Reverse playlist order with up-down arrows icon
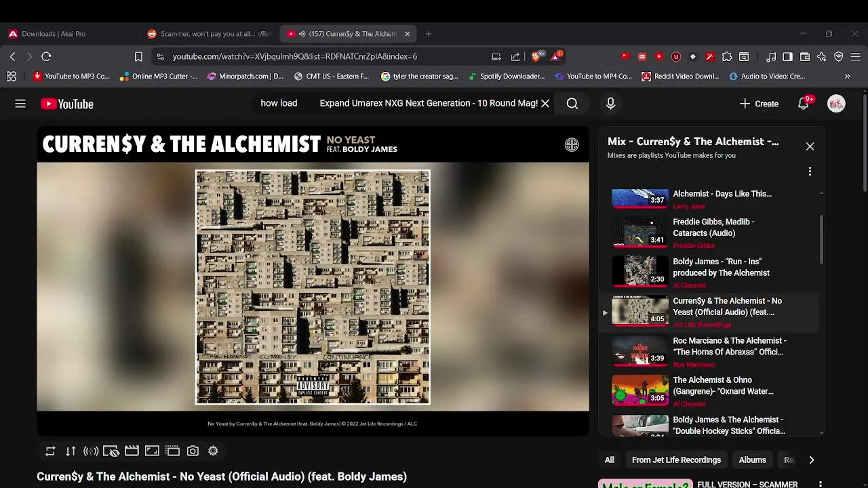 tap(71, 451)
